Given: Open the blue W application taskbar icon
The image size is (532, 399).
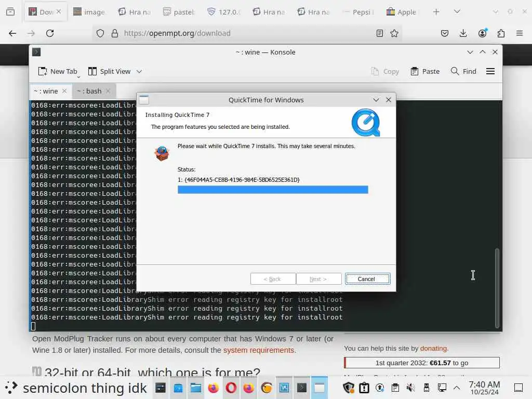Looking at the screenshot, I should [284, 388].
